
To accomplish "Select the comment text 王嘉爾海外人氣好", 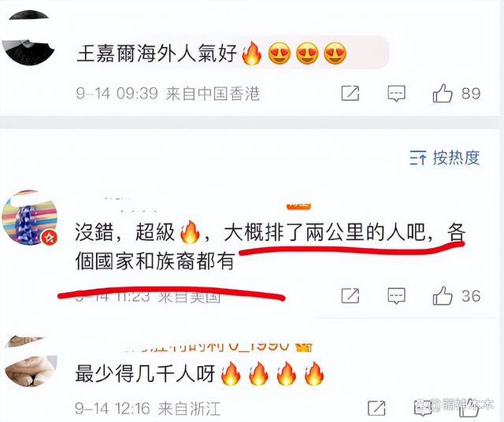I will tap(157, 53).
